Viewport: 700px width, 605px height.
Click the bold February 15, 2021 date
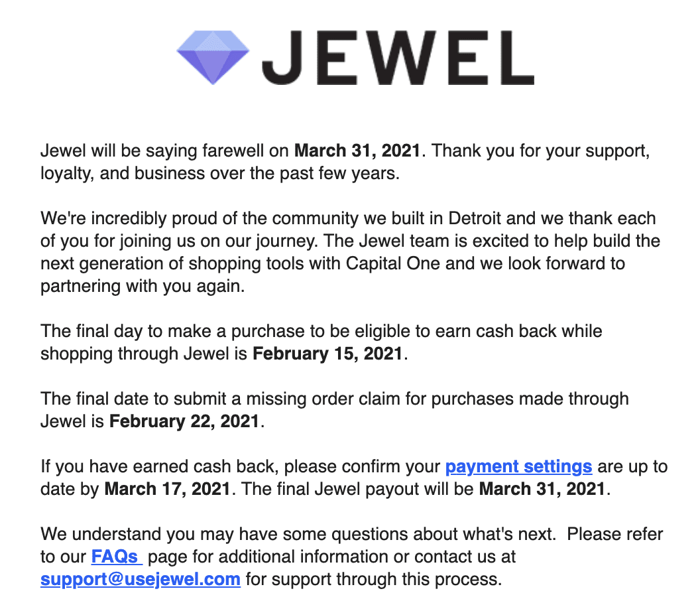327,354
